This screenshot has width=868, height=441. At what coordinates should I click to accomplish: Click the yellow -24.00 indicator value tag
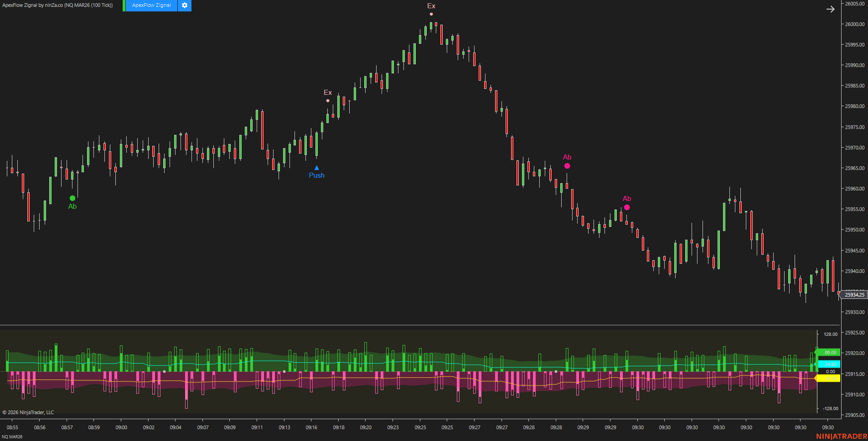pyautogui.click(x=830, y=378)
